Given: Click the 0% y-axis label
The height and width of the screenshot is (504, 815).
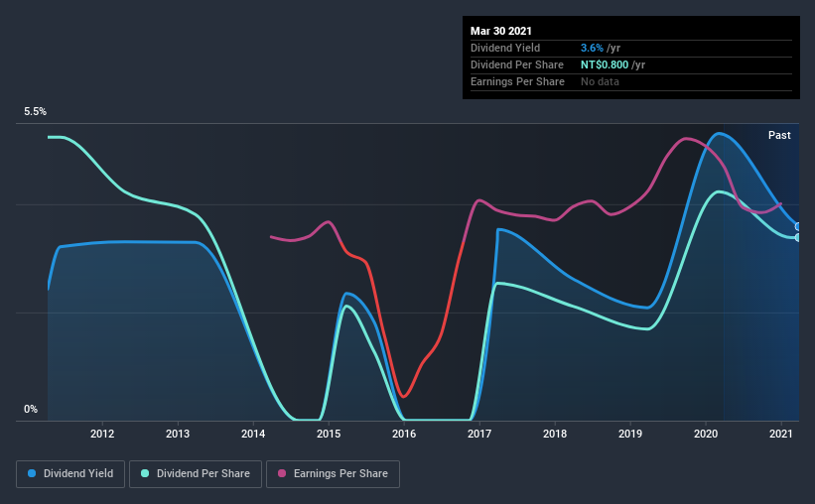Looking at the screenshot, I should tap(31, 410).
